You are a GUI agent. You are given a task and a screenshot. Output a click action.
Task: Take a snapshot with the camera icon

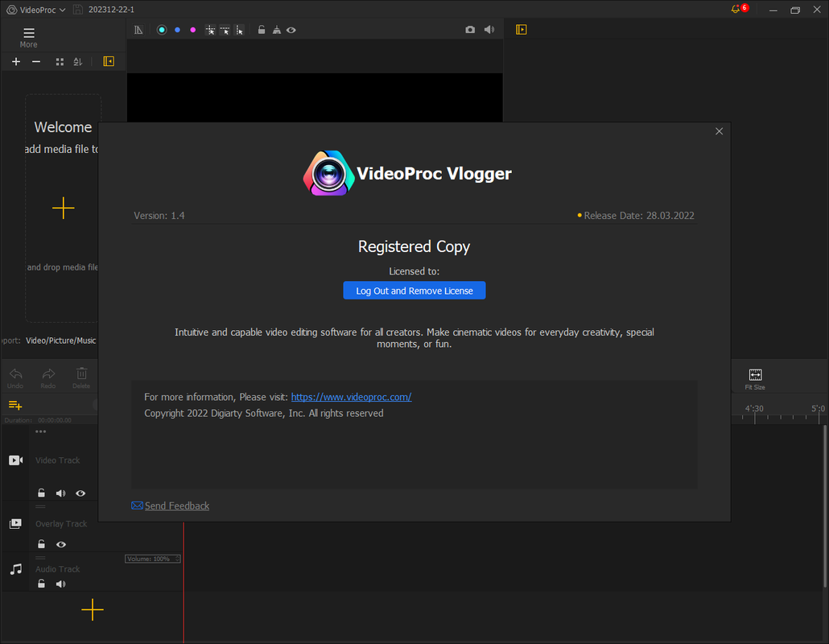(x=470, y=30)
